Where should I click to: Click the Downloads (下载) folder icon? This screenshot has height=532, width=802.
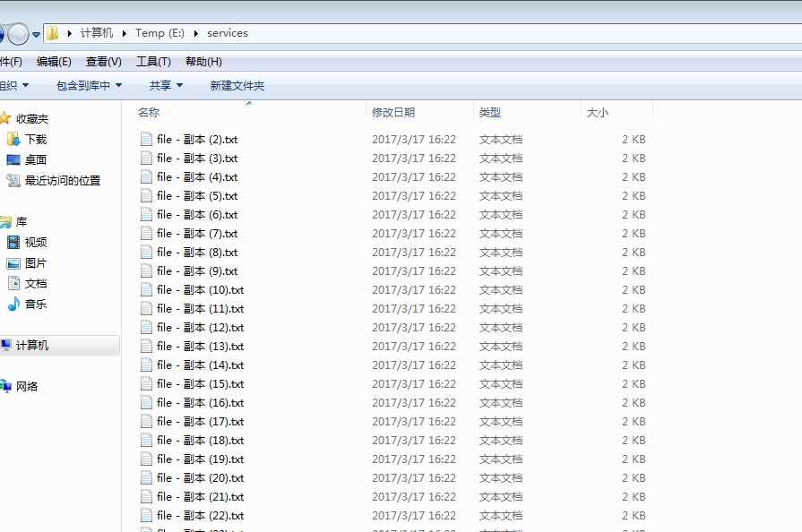[x=13, y=140]
